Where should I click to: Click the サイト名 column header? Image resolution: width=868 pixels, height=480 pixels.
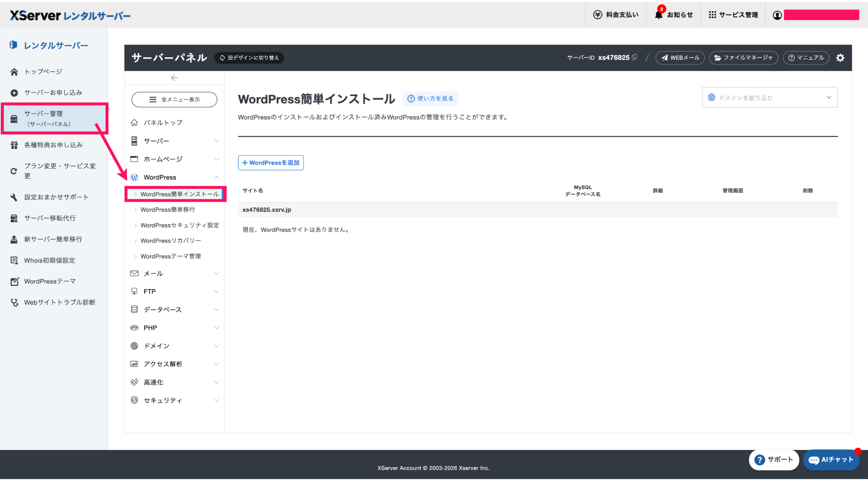pyautogui.click(x=253, y=191)
